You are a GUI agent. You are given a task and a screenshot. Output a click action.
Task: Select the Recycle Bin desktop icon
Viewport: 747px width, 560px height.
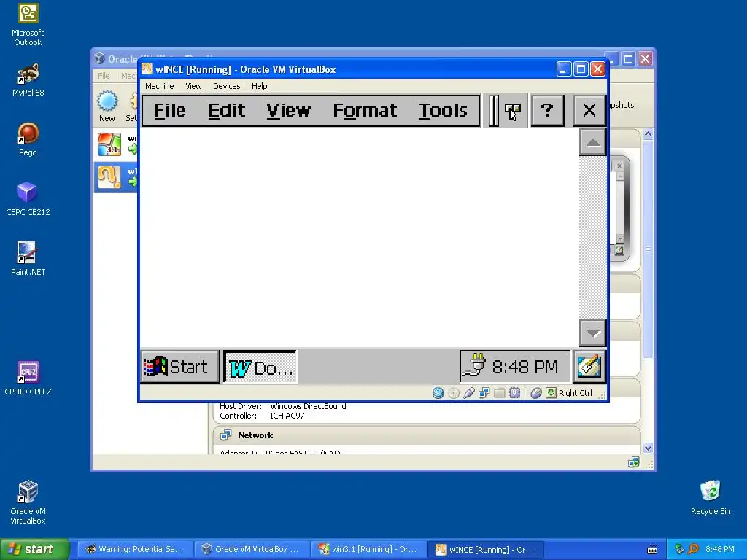(x=711, y=497)
